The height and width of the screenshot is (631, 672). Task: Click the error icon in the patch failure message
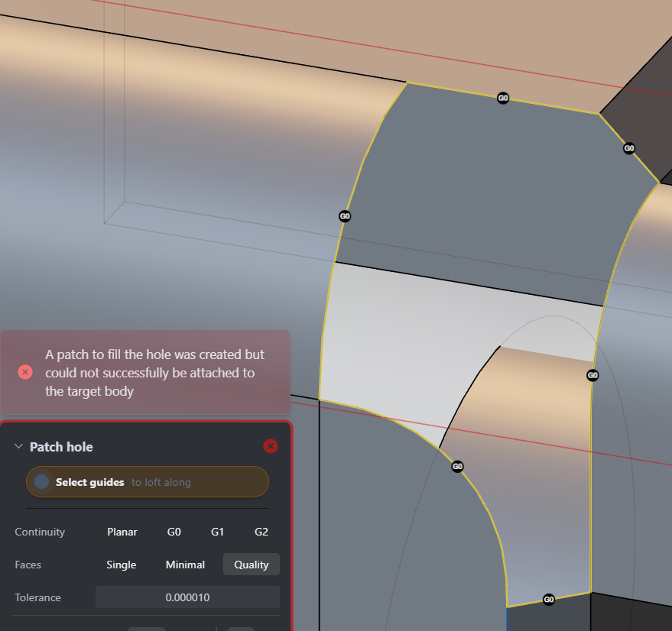click(25, 372)
